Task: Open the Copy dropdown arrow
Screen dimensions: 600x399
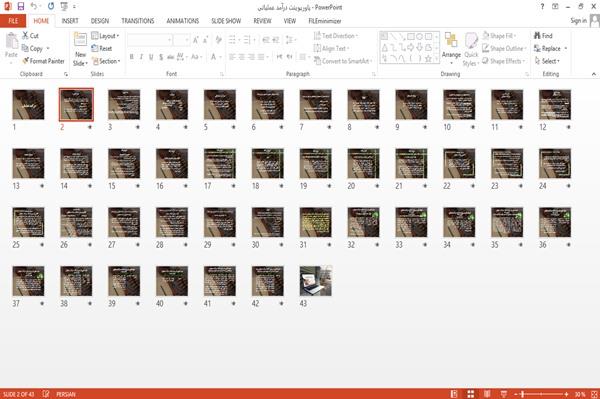Action: click(48, 48)
